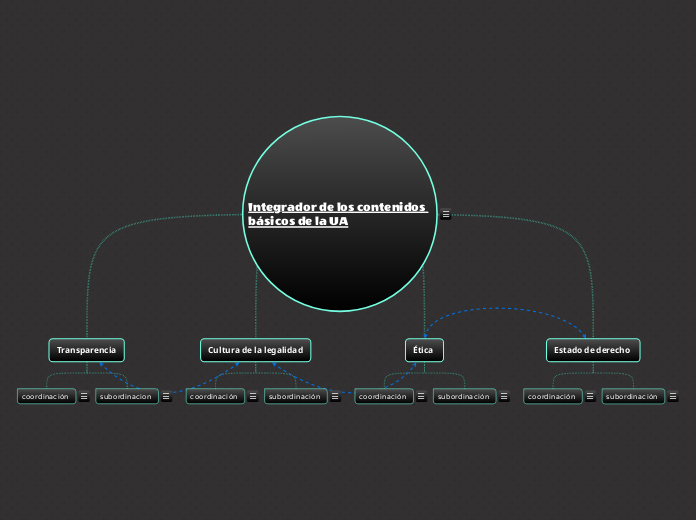Click coordinación subtopic under Ética
Viewport: 696px width, 520px height.
click(x=384, y=396)
